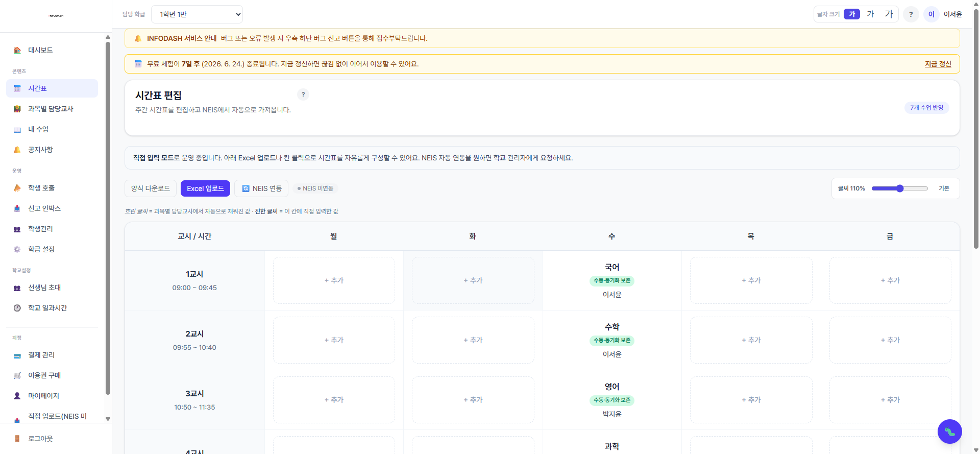
Task: Click the NEIS 연동 button
Action: 261,188
